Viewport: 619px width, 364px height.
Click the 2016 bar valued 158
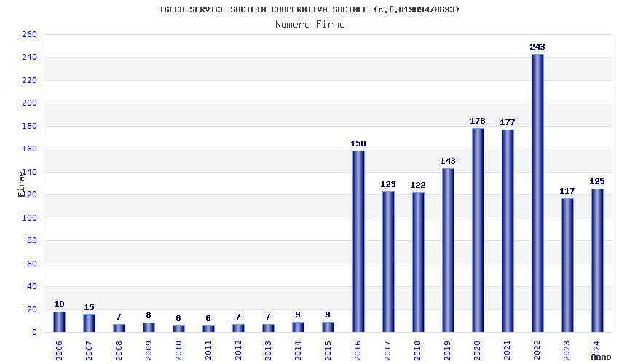click(x=358, y=242)
